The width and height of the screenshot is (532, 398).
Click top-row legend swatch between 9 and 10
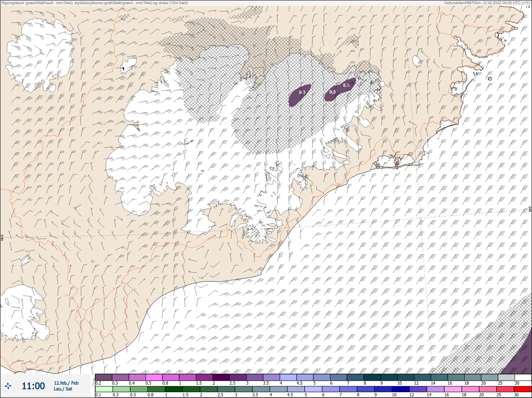[x=389, y=377]
